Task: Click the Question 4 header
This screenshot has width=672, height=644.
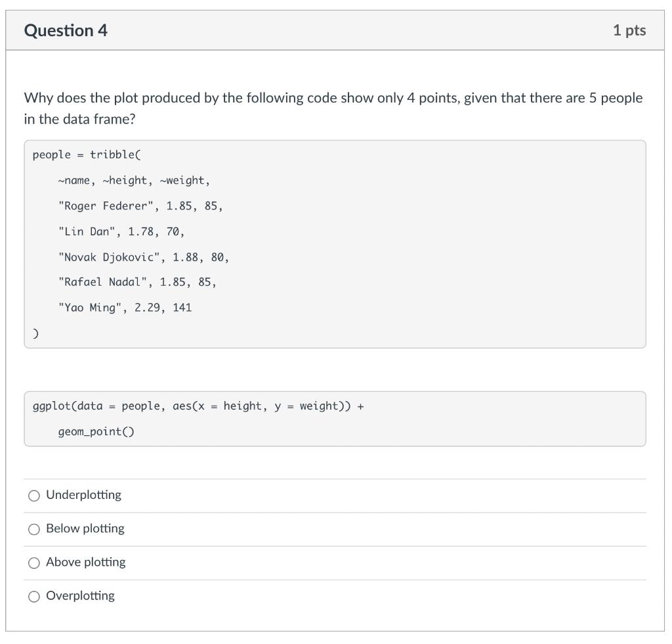Action: pyautogui.click(x=63, y=30)
